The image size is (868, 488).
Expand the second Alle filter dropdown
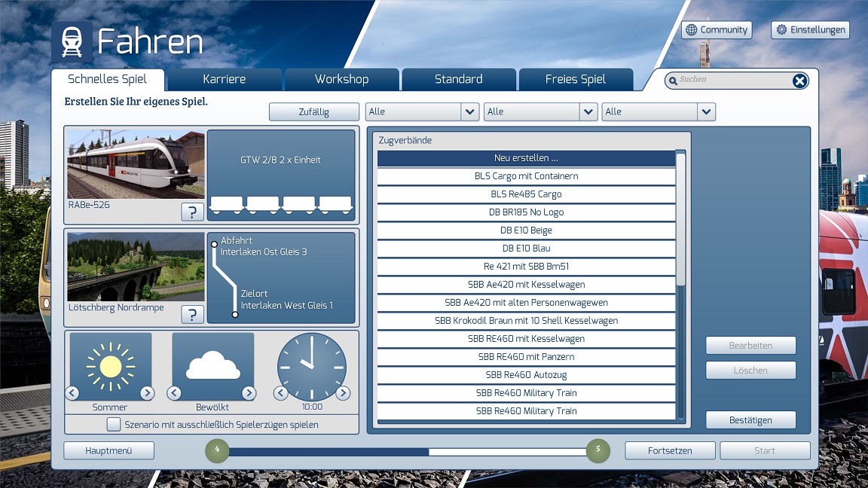coord(588,111)
